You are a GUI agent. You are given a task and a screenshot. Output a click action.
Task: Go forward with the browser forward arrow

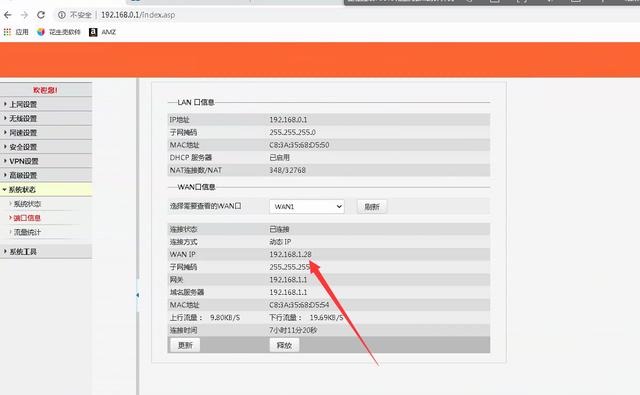(x=24, y=15)
